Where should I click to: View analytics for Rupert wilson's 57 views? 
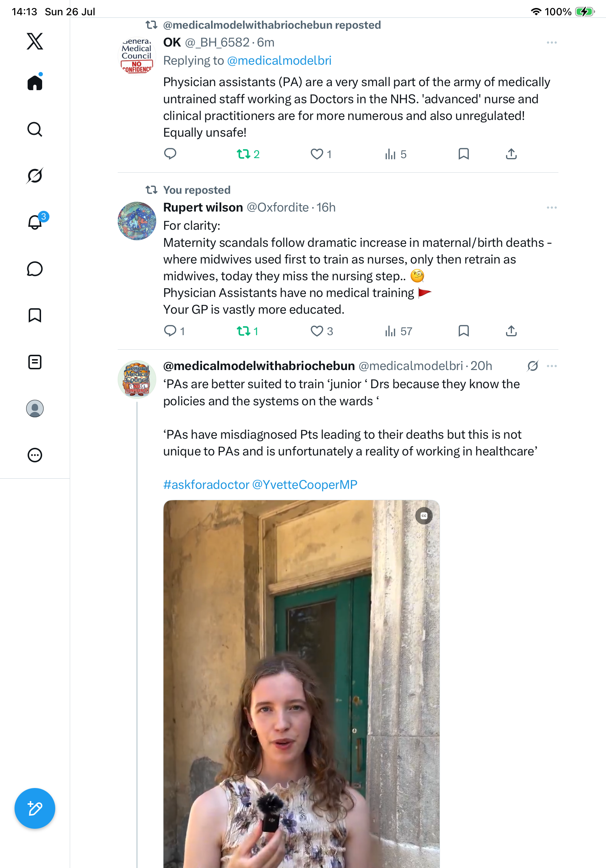point(398,331)
